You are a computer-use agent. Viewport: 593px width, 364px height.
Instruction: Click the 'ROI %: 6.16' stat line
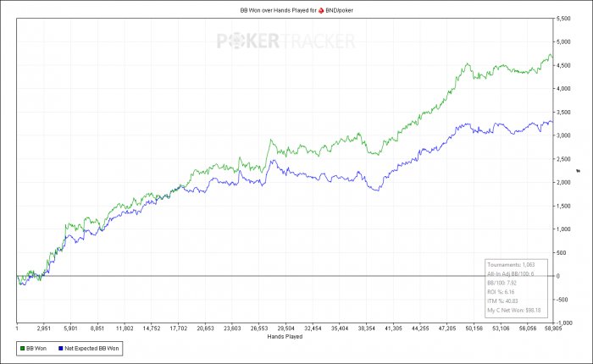coord(501,292)
